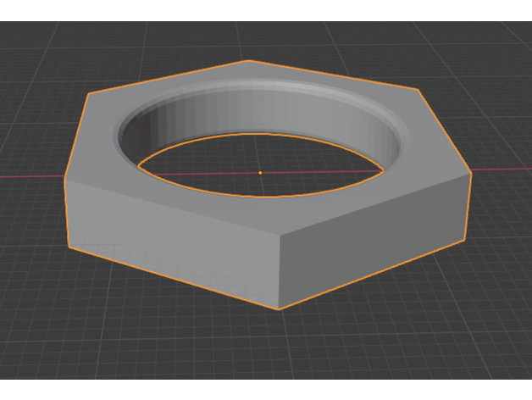Image resolution: width=532 pixels, height=400 pixels.
Task: Click the nut's far-left upper corner
Action: click(66, 178)
